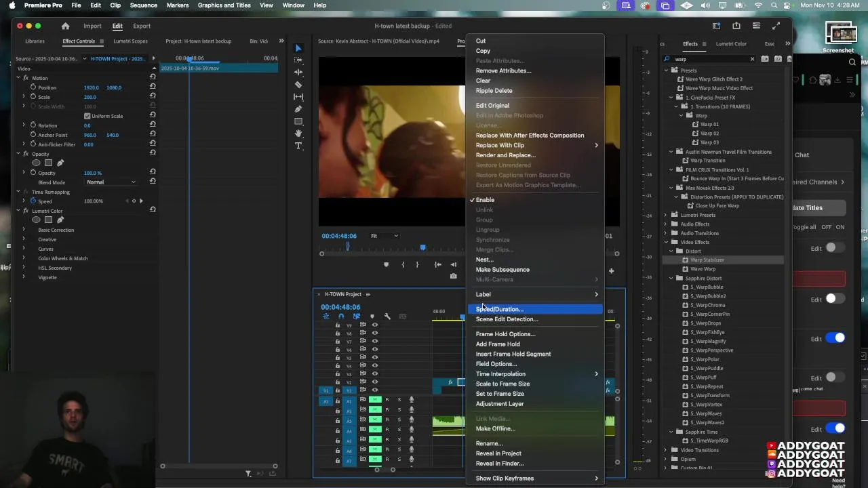Select the Rectangle tool in the Tools panel
This screenshot has width=868, height=488.
coord(298,121)
